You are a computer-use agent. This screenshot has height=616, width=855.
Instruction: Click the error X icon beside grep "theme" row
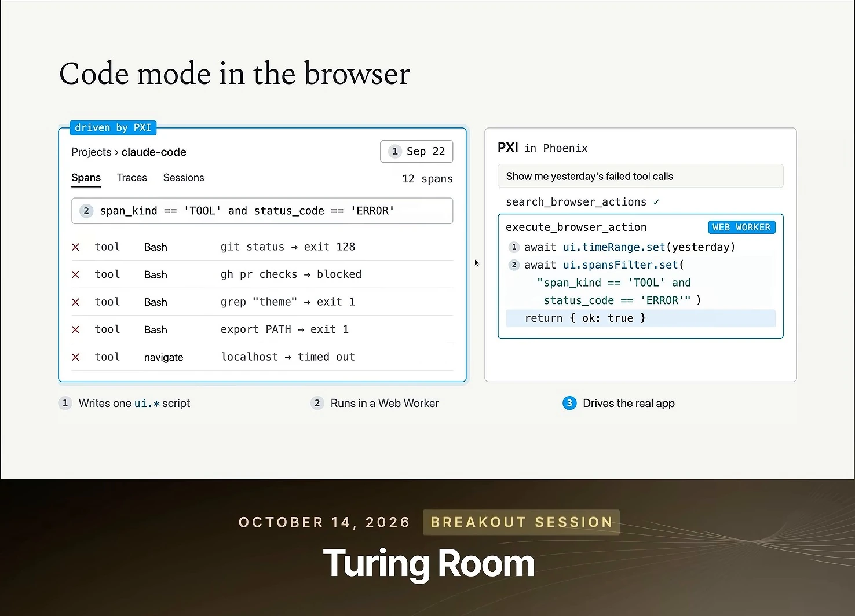coord(75,302)
